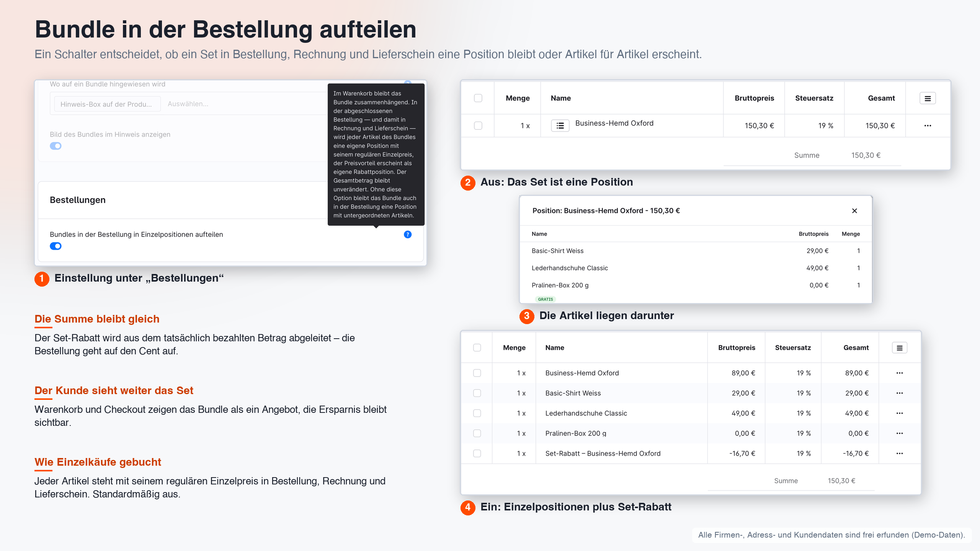The image size is (980, 551).
Task: Open row actions for the Pralinen-Box 200 g row
Action: [x=900, y=433]
